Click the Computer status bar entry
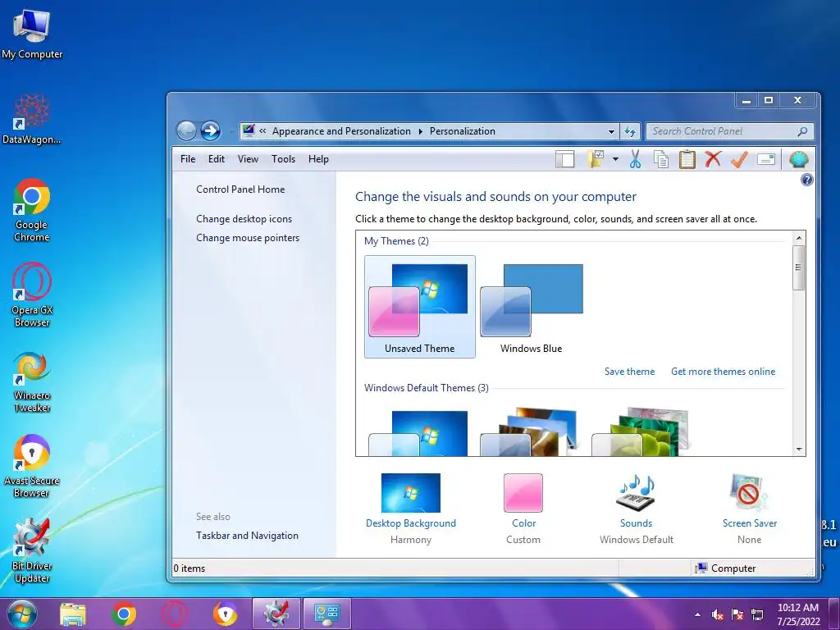840x630 pixels. (x=725, y=568)
